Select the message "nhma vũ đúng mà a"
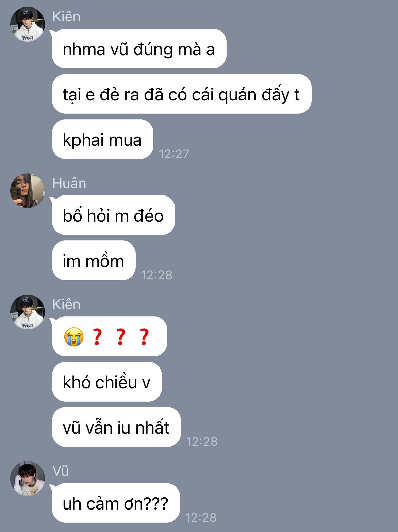398x532 pixels. [139, 49]
